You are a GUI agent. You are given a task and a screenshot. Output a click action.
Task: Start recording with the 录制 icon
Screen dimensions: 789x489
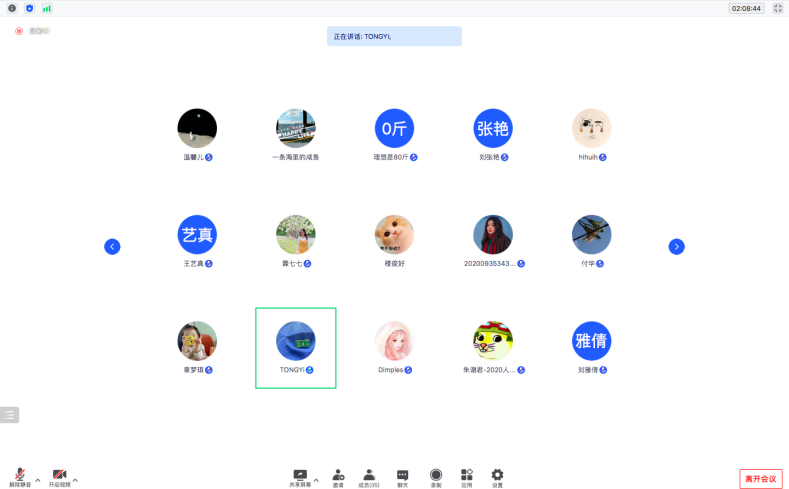click(435, 475)
